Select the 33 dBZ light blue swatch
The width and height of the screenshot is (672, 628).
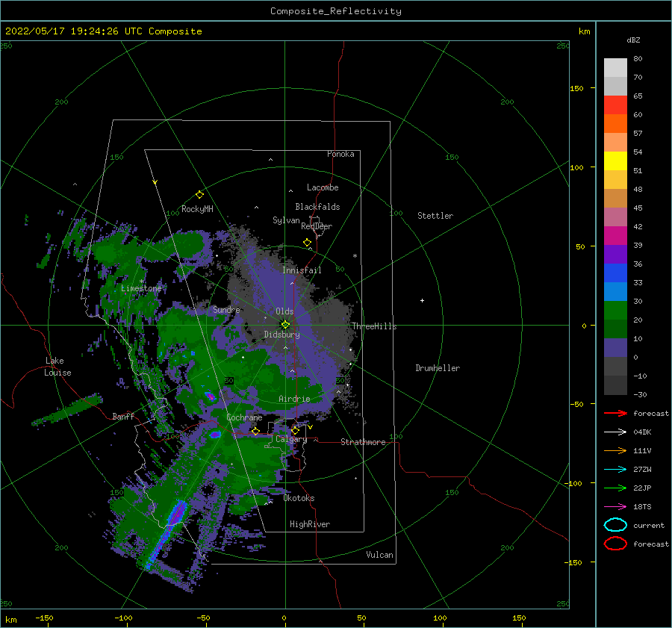[x=615, y=291]
